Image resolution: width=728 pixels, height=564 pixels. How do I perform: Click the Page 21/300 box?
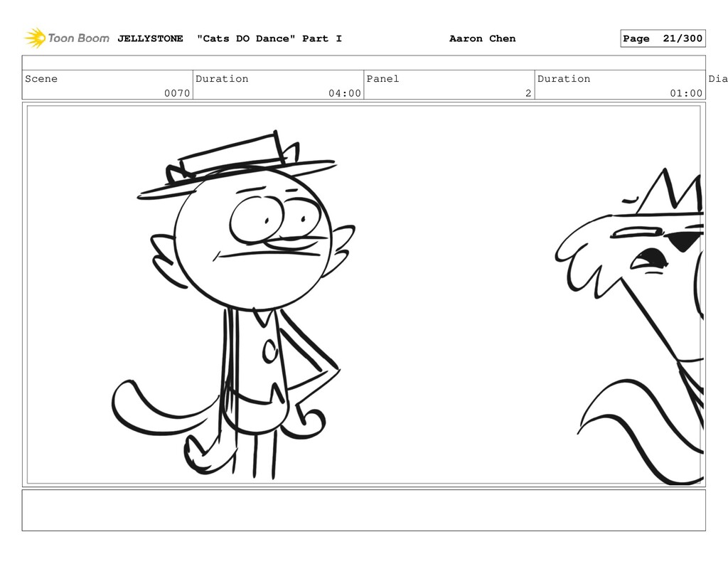[663, 38]
